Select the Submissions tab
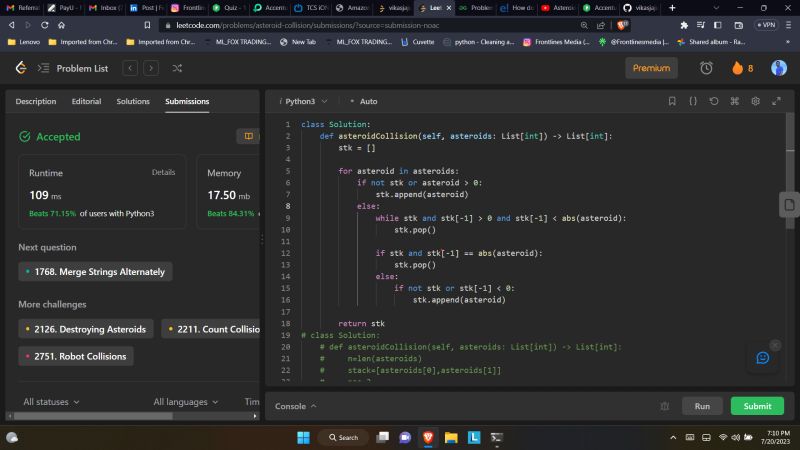The image size is (800, 450). (187, 101)
